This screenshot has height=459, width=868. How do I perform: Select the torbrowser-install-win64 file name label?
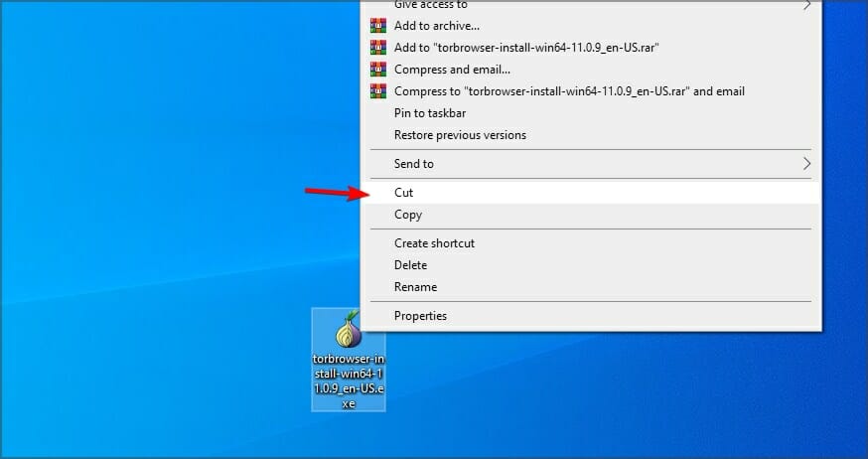(x=349, y=381)
